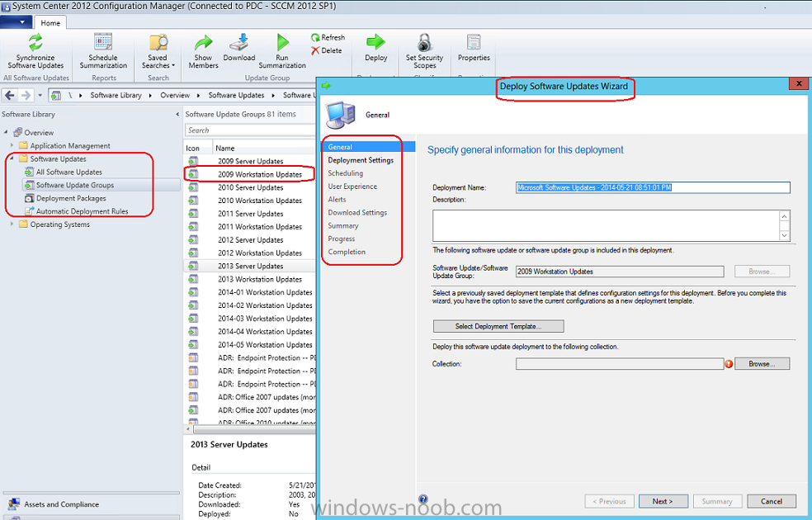Click Overview breadcrumb segment

[174, 95]
